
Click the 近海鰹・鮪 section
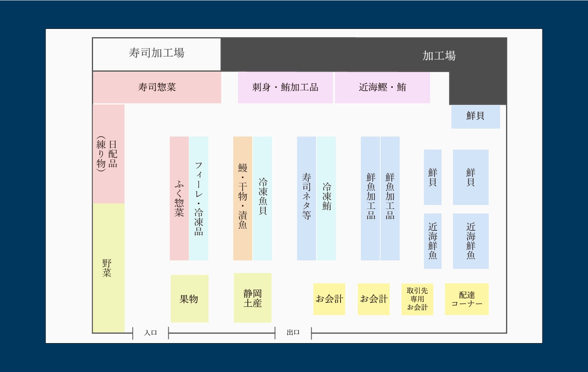coord(382,87)
